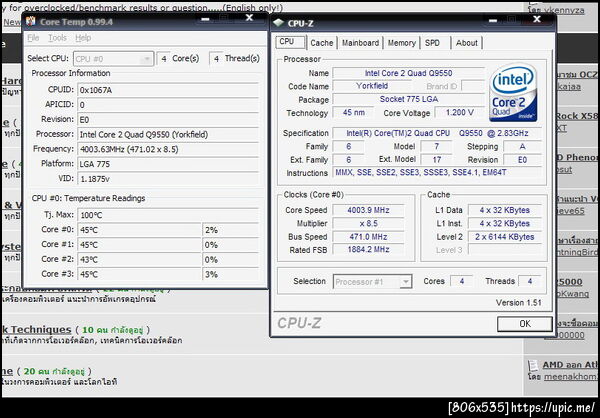
Task: Click the Core Temp title bar icon
Action: pyautogui.click(x=31, y=21)
